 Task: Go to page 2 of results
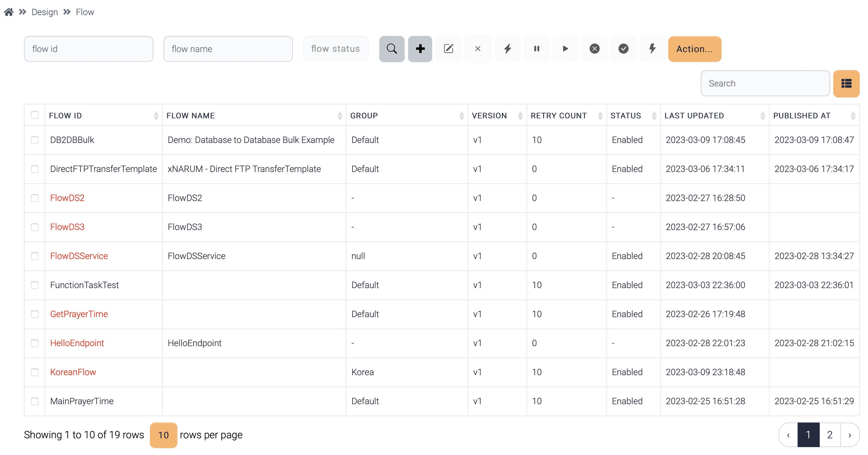click(830, 435)
